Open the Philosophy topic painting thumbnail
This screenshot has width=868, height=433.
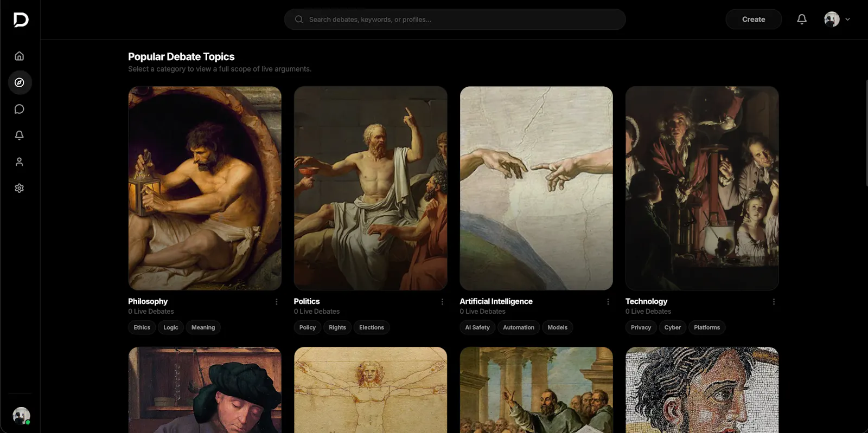point(205,188)
